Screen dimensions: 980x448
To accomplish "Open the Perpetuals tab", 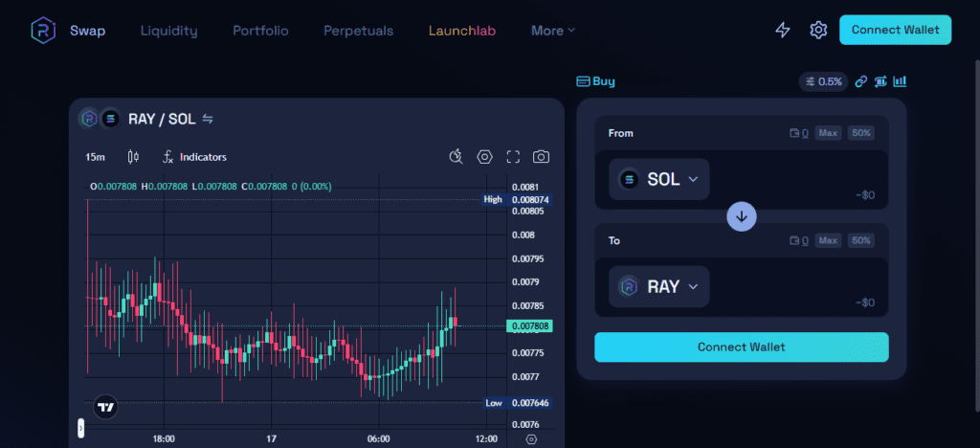I will [x=359, y=31].
